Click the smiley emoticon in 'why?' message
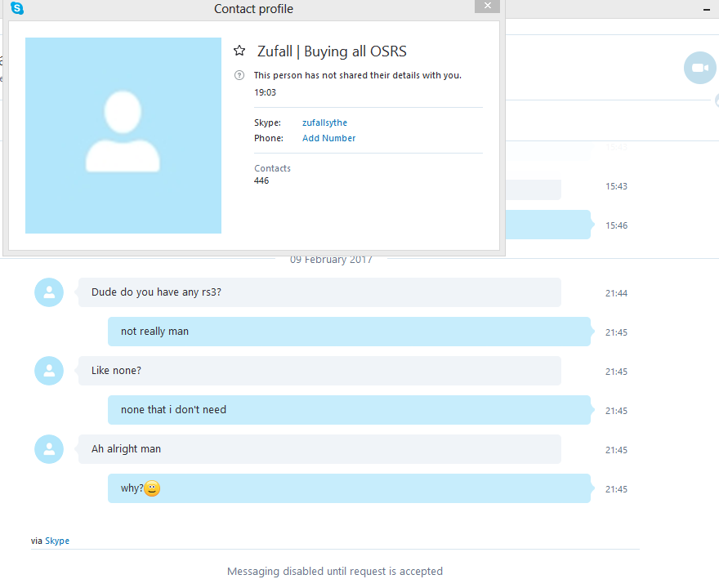Viewport: 719px width, 588px height. coord(152,488)
